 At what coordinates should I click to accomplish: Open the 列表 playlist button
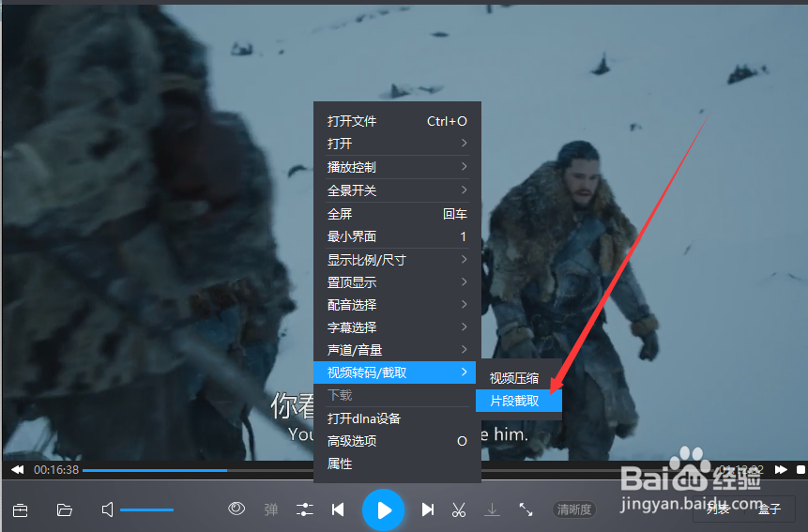(x=718, y=509)
